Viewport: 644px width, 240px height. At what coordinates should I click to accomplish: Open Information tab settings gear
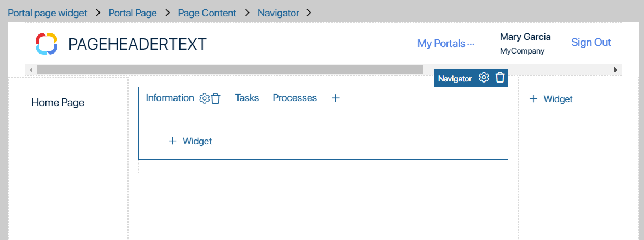[x=204, y=98]
